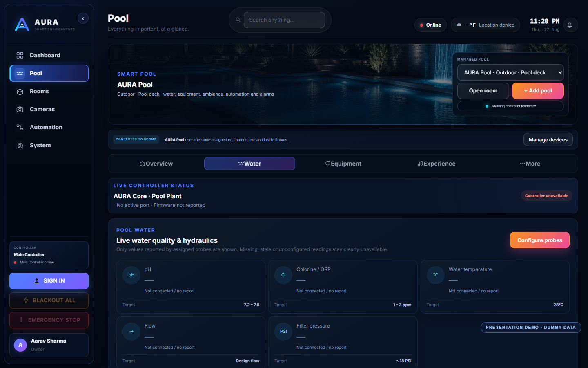Click the Flow arrow icon
This screenshot has height=368, width=588.
pos(131,332)
